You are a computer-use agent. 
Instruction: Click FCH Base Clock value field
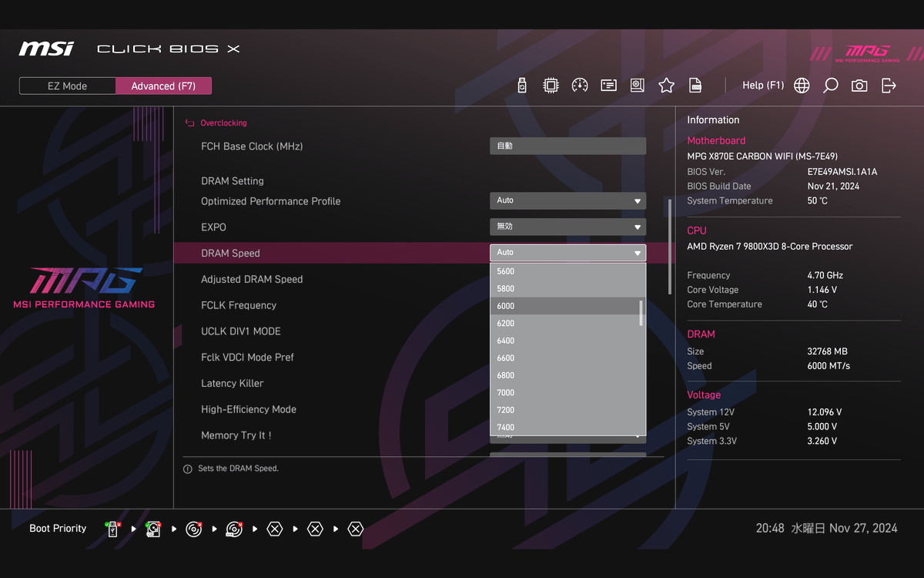coord(567,146)
